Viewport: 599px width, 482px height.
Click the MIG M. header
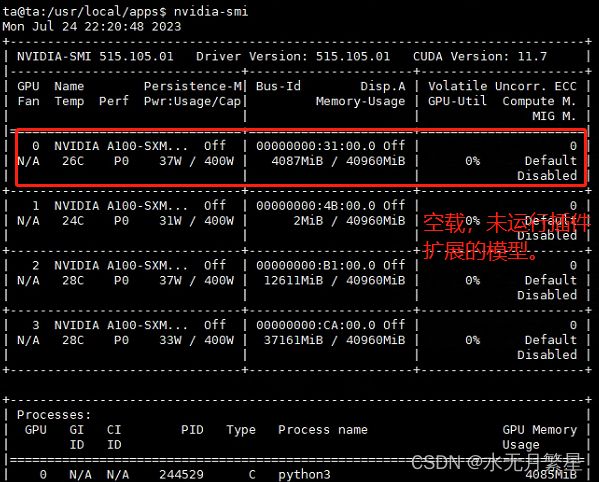[554, 116]
